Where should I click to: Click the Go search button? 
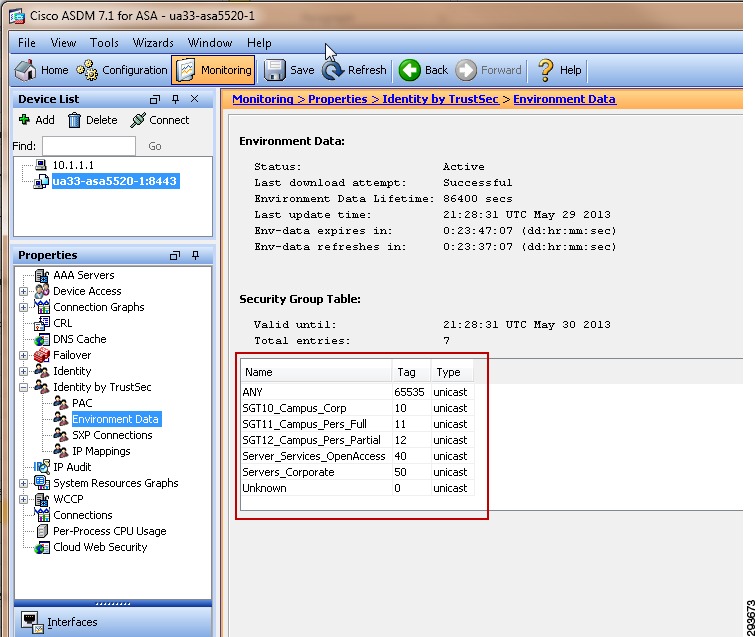(x=155, y=146)
